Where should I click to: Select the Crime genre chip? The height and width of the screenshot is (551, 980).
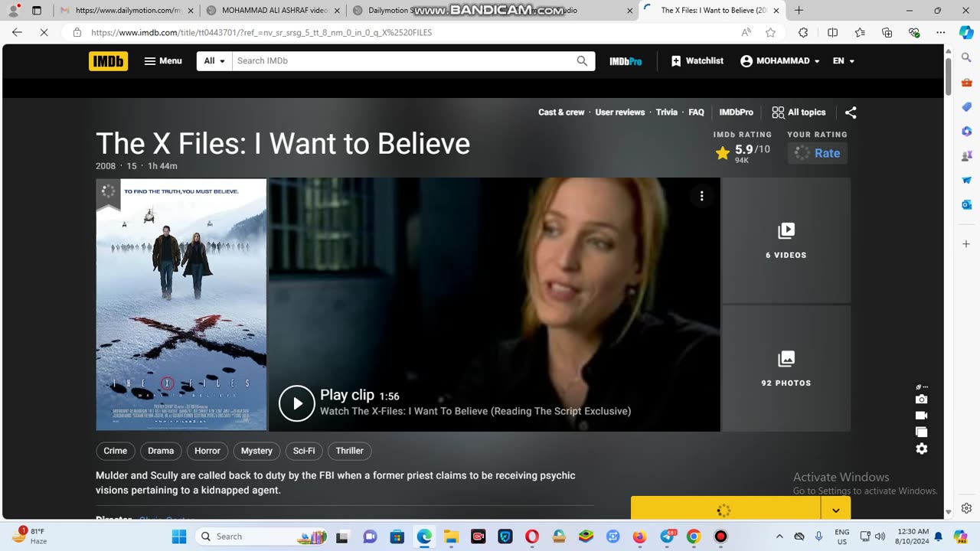point(116,451)
